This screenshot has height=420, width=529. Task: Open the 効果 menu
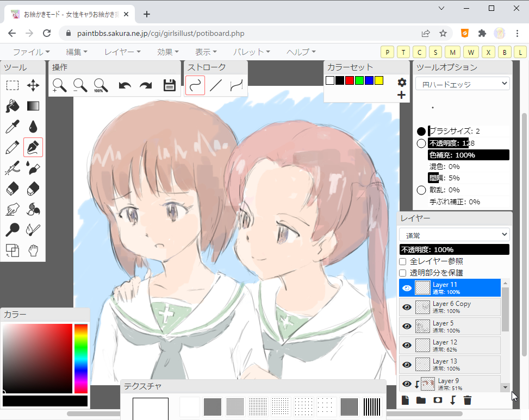click(x=168, y=52)
